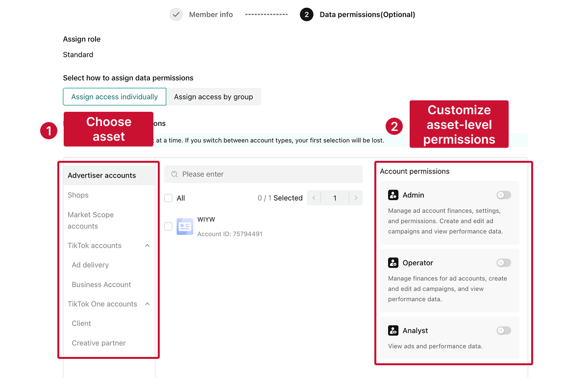Click the Analyst role title
This screenshot has width=588, height=378.
click(416, 330)
